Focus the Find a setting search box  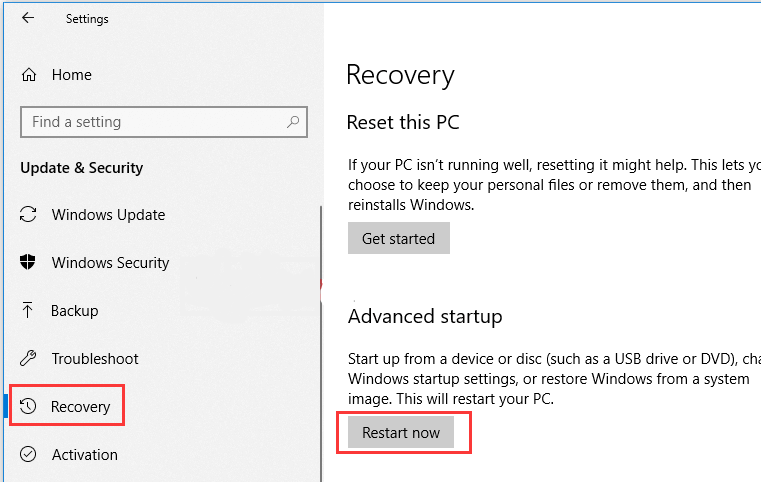(x=150, y=122)
